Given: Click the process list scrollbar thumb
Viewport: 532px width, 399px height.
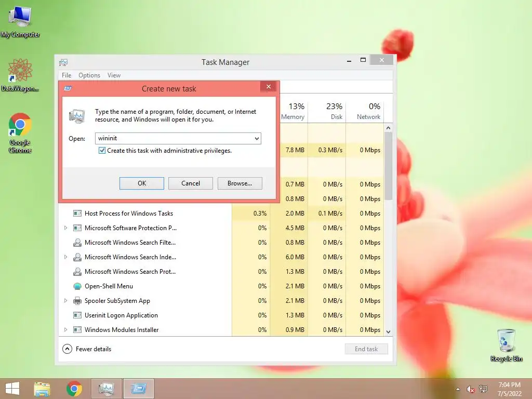Looking at the screenshot, I should tap(389, 166).
